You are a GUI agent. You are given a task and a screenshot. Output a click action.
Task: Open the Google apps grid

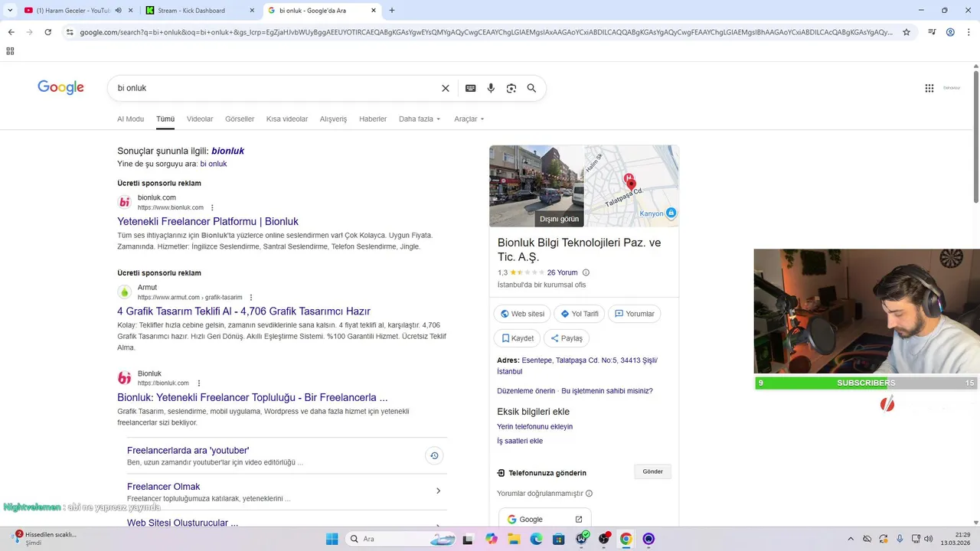[x=929, y=88]
